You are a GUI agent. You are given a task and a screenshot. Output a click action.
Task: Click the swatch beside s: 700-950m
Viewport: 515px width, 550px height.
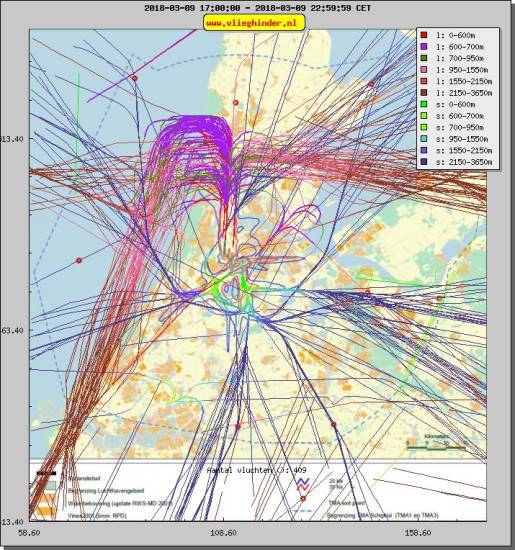[424, 127]
